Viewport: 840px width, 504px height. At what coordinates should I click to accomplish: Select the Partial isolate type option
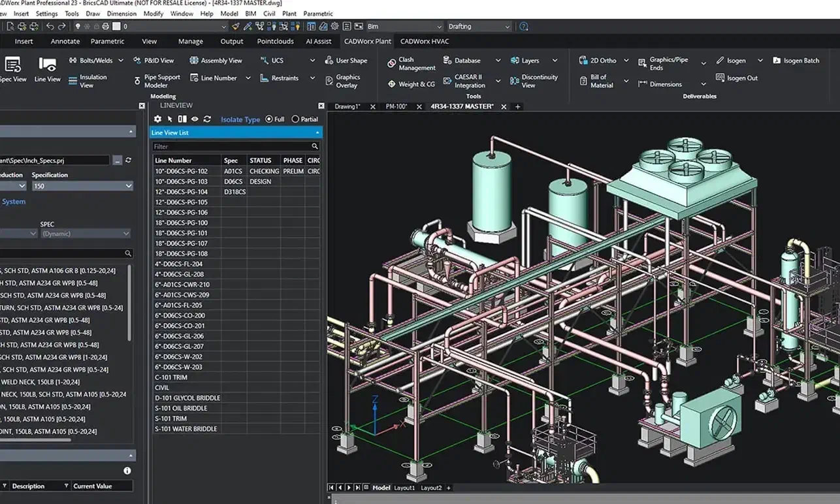pyautogui.click(x=295, y=119)
